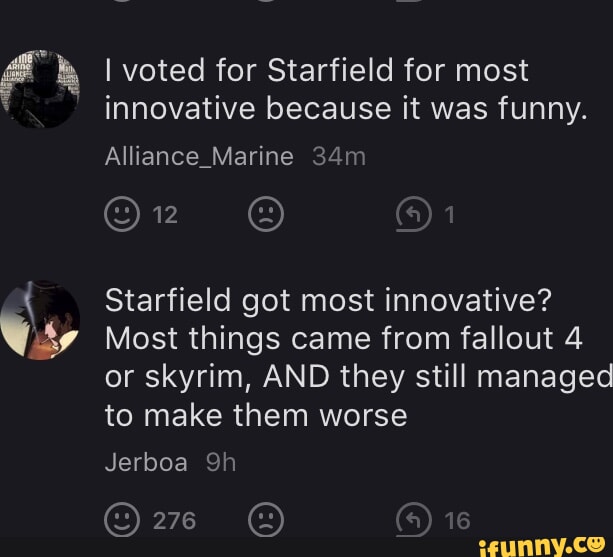Open Jerboa's profile avatar
Viewport: 613px width, 557px height.
tap(42, 320)
